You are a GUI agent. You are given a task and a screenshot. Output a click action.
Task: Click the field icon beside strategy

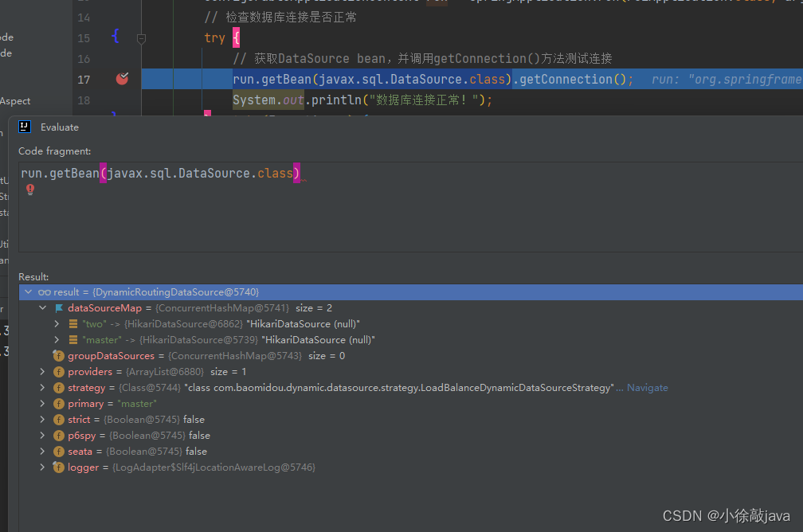click(59, 388)
